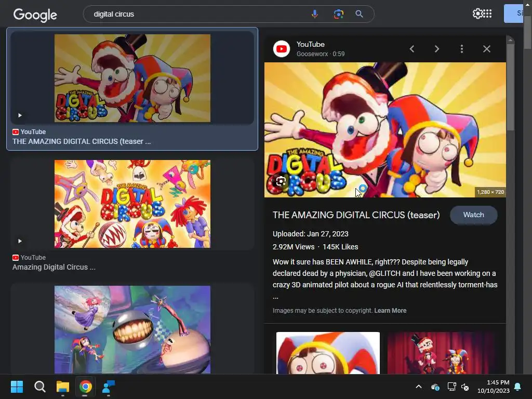Open notifications bell icon
Image resolution: width=532 pixels, height=399 pixels.
point(518,387)
